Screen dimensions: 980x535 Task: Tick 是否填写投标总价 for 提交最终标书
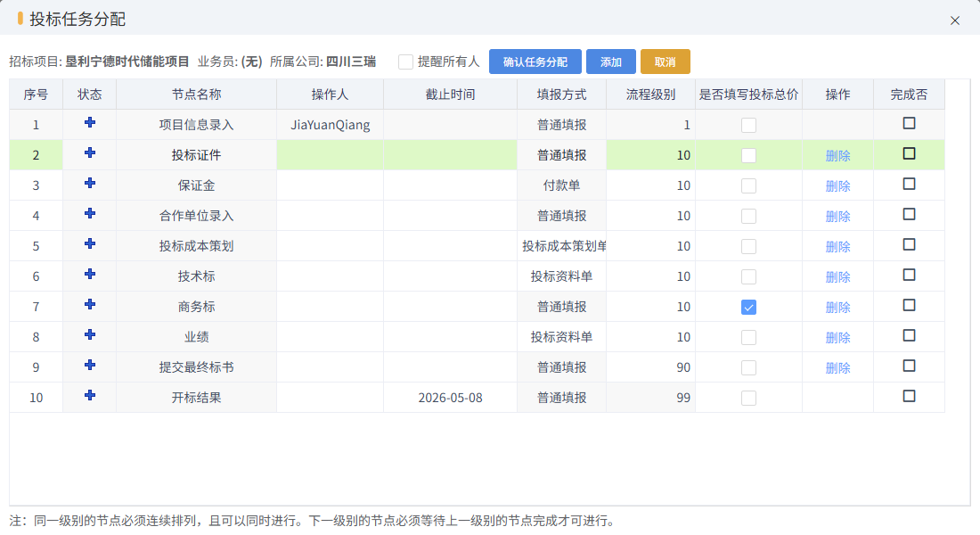point(748,368)
